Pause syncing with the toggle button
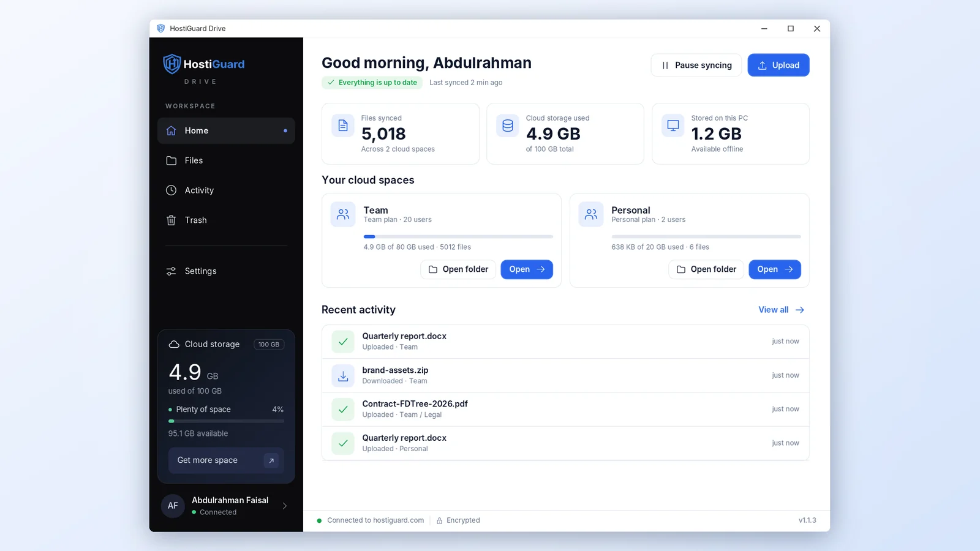The width and height of the screenshot is (980, 551). click(696, 65)
